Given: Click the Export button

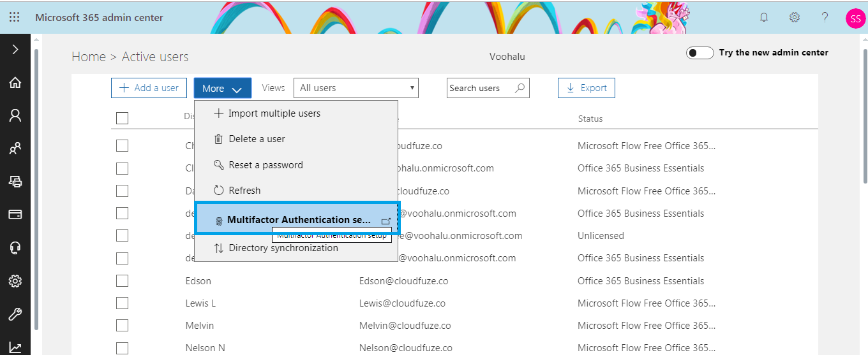Looking at the screenshot, I should (587, 88).
